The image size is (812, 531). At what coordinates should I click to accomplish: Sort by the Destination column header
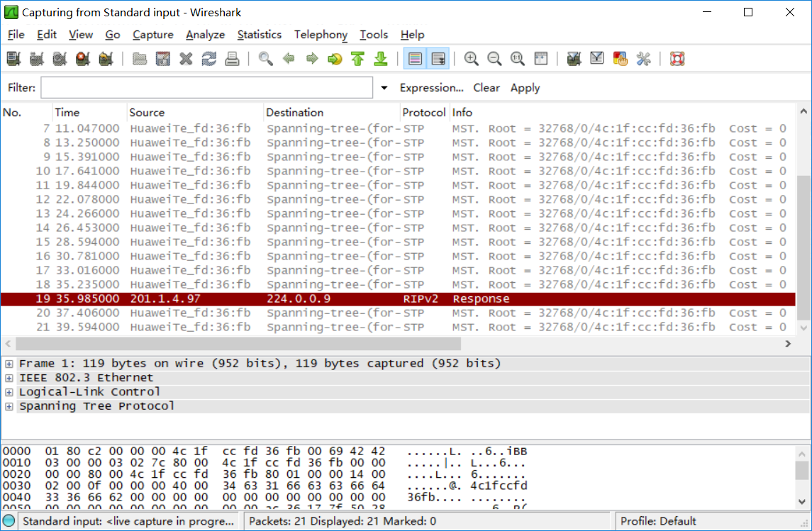pos(332,112)
